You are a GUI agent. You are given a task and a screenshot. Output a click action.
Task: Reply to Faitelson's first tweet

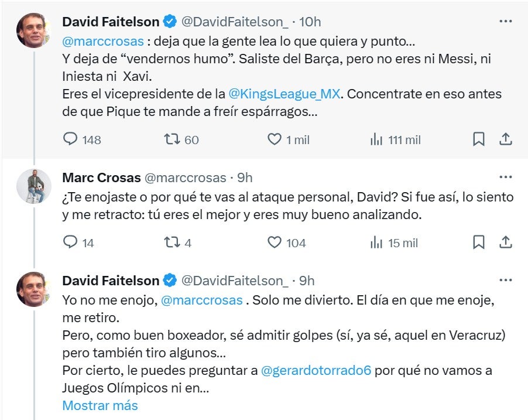[x=70, y=139]
